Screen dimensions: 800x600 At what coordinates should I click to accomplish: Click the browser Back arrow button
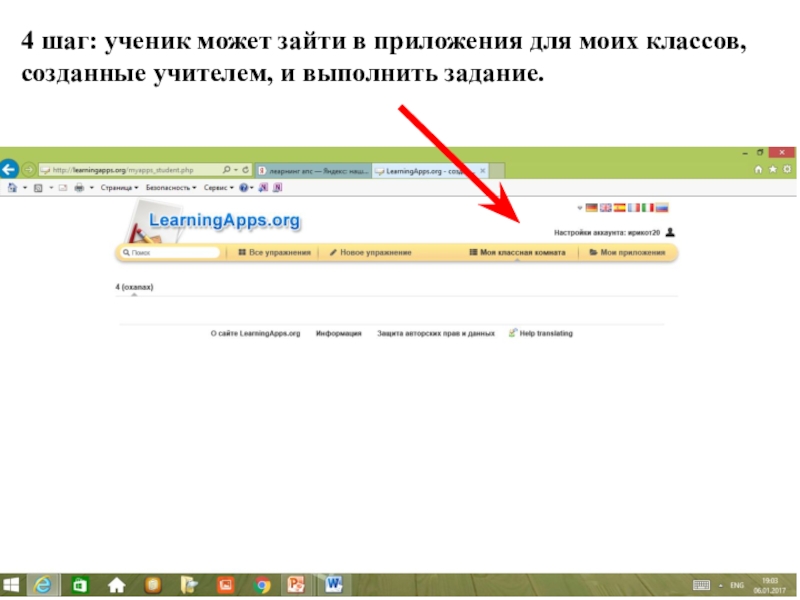[9, 169]
